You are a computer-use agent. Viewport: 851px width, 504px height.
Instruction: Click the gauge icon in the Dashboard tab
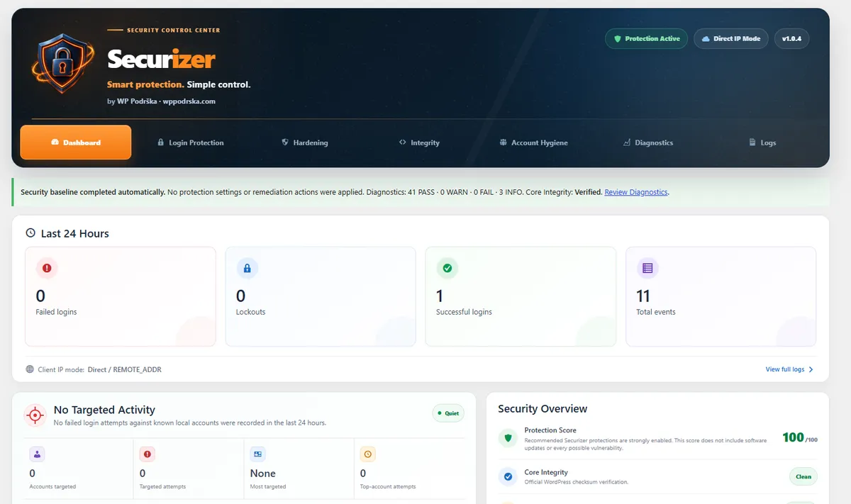pyautogui.click(x=55, y=142)
